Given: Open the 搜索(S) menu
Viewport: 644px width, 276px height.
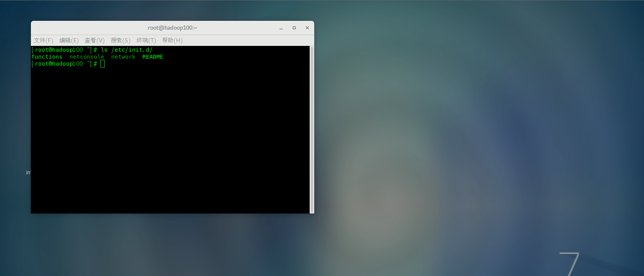Looking at the screenshot, I should click(120, 41).
